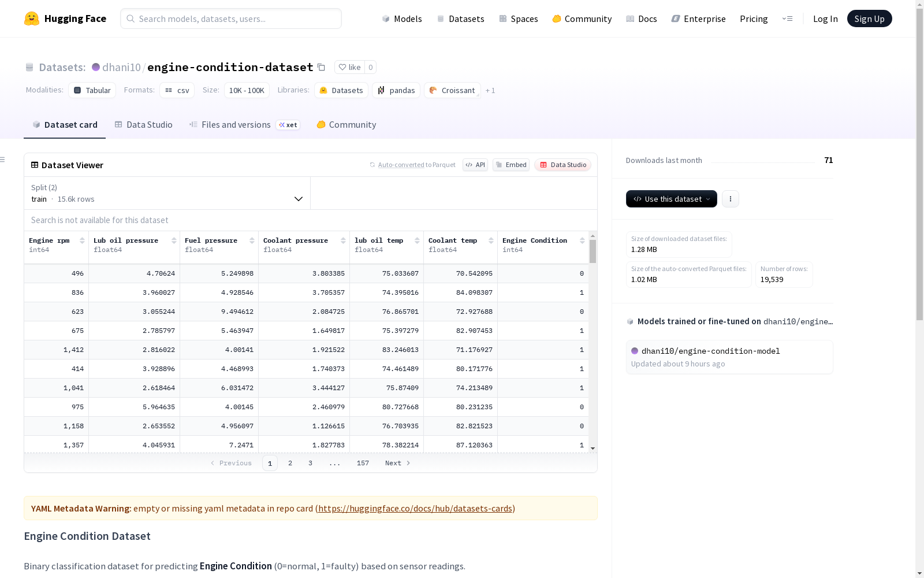Sort by Lub oil pressure column arrows
The image size is (924, 578).
174,240
